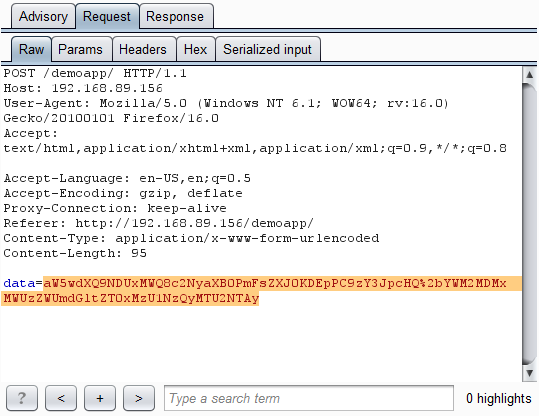Open the Serialized input tab
This screenshot has width=539, height=416.
(x=268, y=49)
